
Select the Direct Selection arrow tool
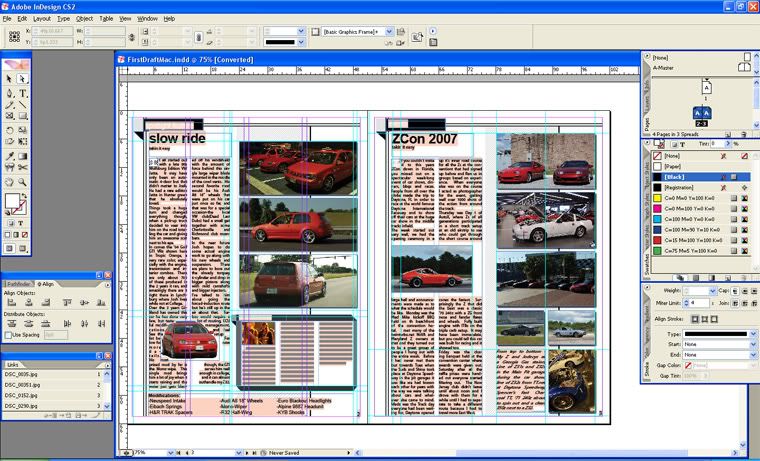tap(23, 79)
